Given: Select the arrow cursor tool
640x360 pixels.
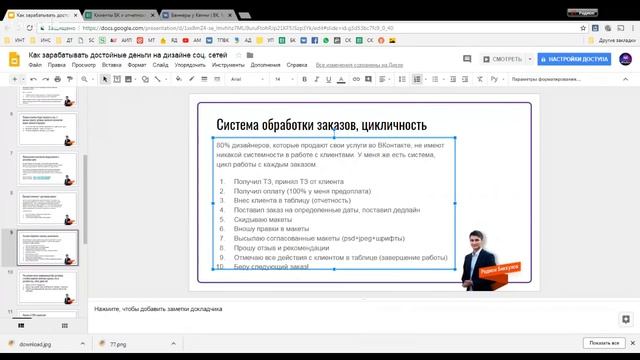Looking at the screenshot, I should (x=105, y=79).
